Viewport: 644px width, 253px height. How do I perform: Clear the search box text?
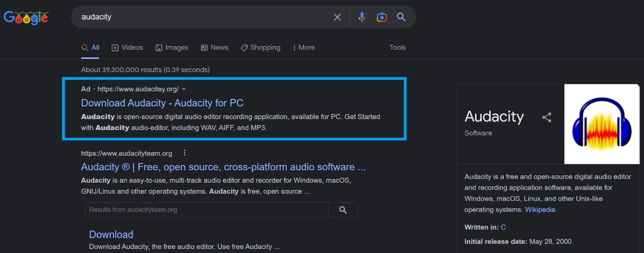[337, 17]
